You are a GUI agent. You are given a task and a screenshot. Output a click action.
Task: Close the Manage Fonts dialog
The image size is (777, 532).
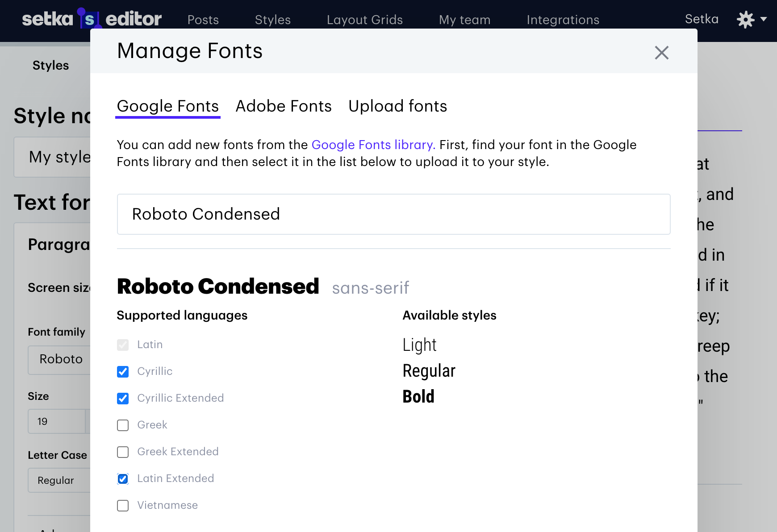[661, 53]
